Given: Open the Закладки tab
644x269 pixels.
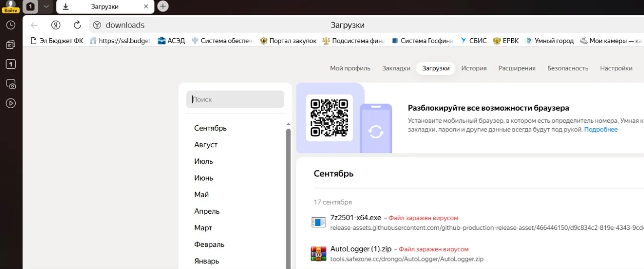Looking at the screenshot, I should coord(396,68).
